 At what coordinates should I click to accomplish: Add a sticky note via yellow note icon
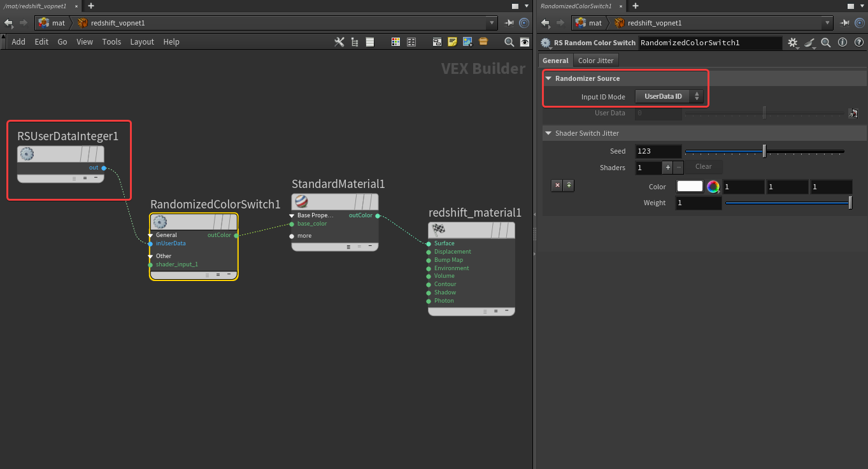click(453, 42)
